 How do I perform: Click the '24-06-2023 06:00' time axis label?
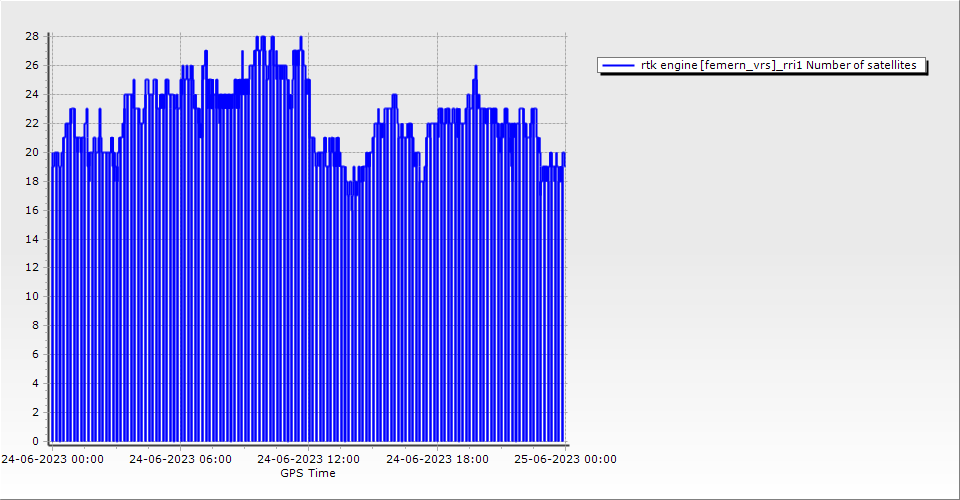[x=180, y=459]
